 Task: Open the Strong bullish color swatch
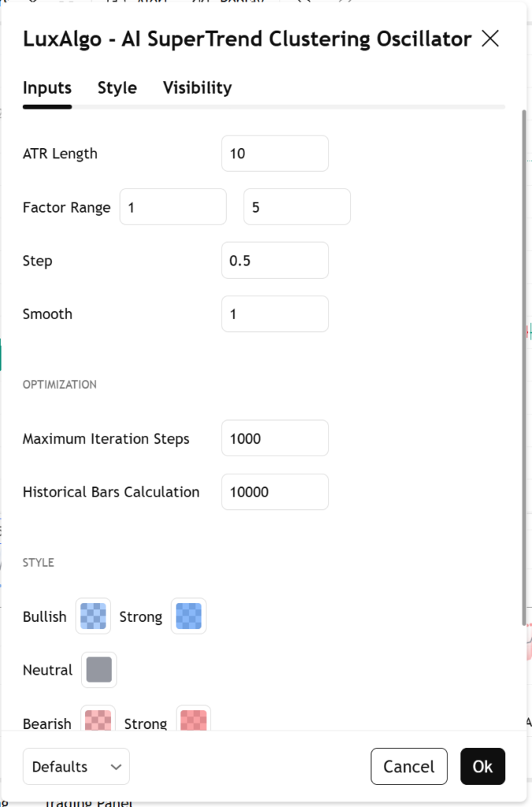tap(188, 616)
